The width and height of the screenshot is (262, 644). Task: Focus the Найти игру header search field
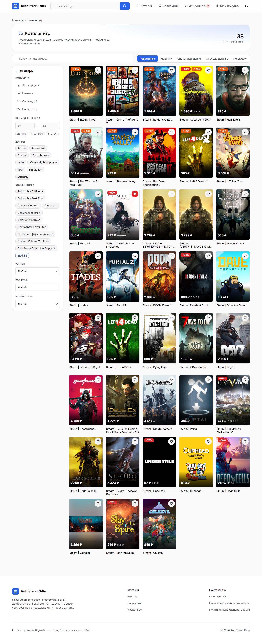[85, 6]
